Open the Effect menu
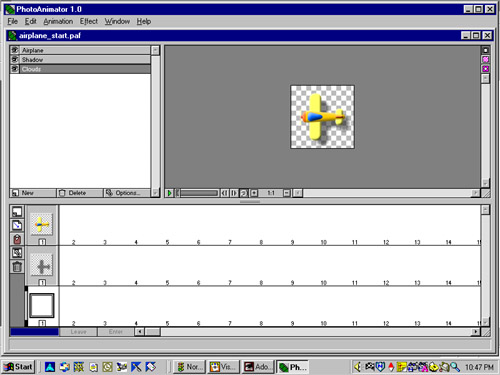Image resolution: width=500 pixels, height=375 pixels. pos(89,21)
